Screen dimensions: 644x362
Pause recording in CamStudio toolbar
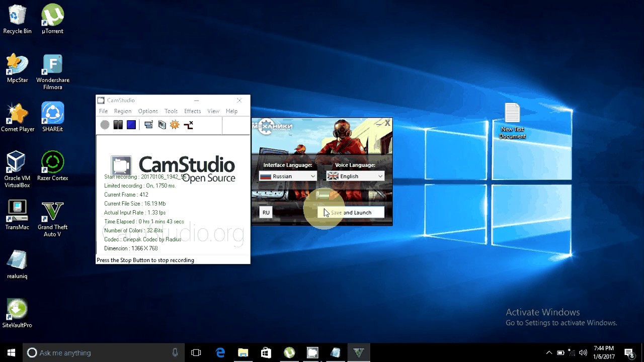click(118, 125)
